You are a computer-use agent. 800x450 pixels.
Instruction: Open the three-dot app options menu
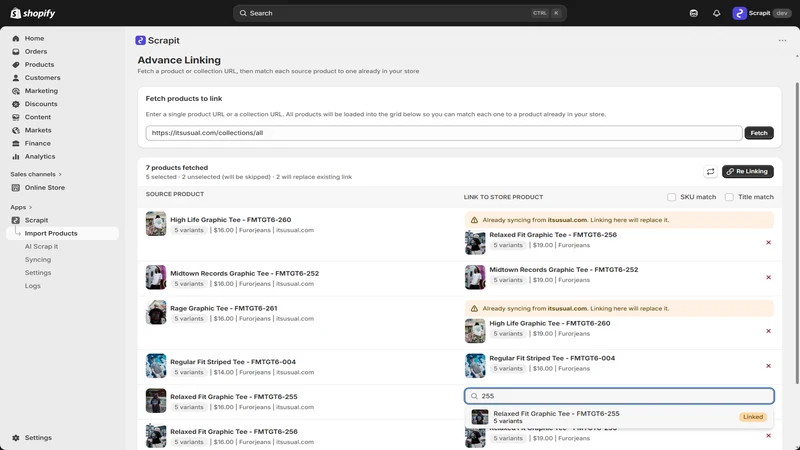tap(782, 40)
